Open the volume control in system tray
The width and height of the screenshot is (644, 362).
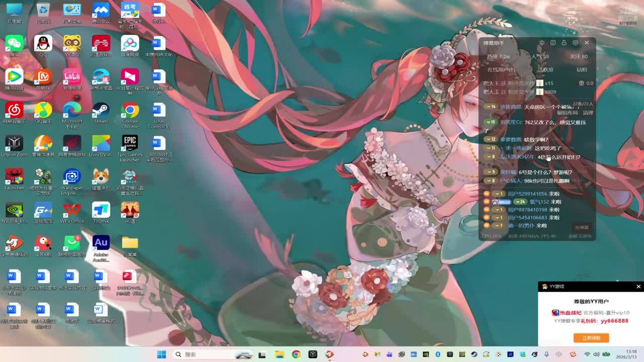click(x=597, y=354)
